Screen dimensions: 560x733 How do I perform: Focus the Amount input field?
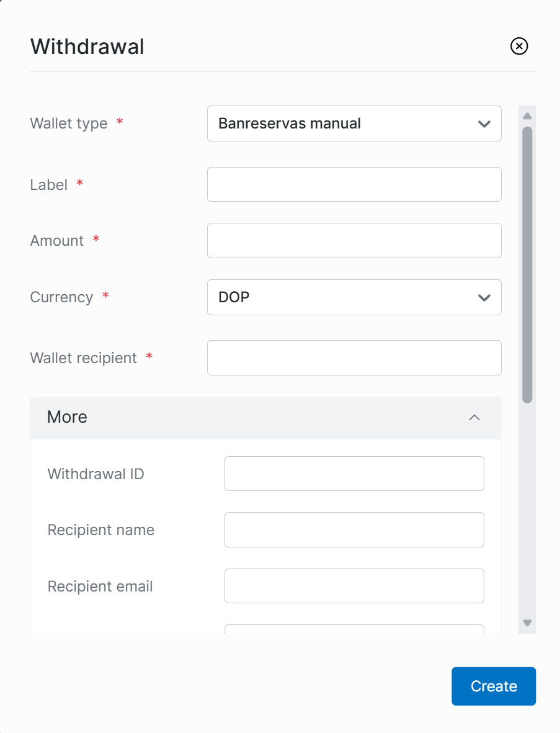(x=354, y=240)
